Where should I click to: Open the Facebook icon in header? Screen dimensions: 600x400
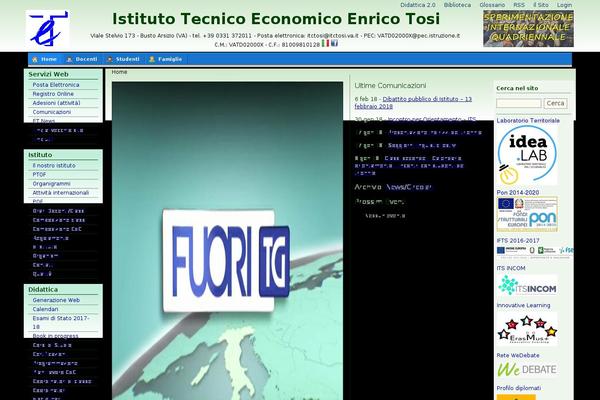click(334, 43)
